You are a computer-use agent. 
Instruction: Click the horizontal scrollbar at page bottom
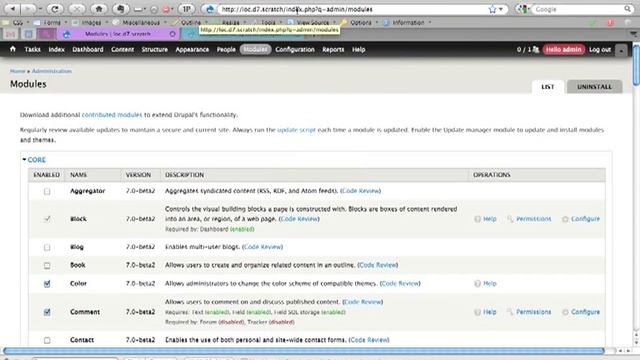coord(304,351)
